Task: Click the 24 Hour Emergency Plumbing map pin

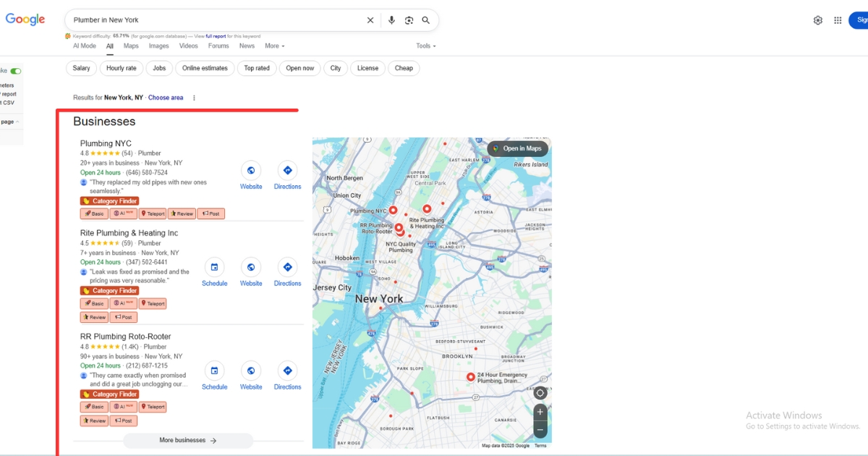Action: click(x=471, y=377)
